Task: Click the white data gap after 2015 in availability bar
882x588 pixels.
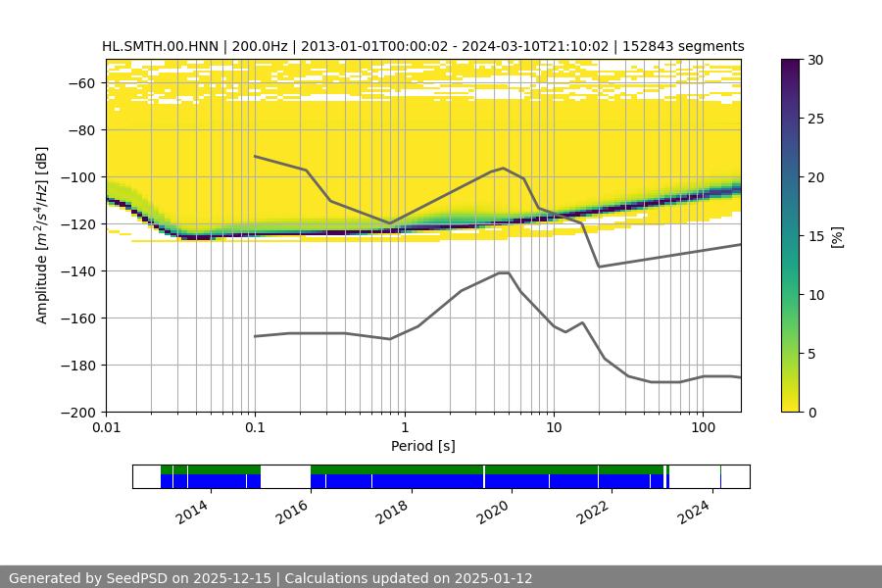Action: tap(285, 476)
